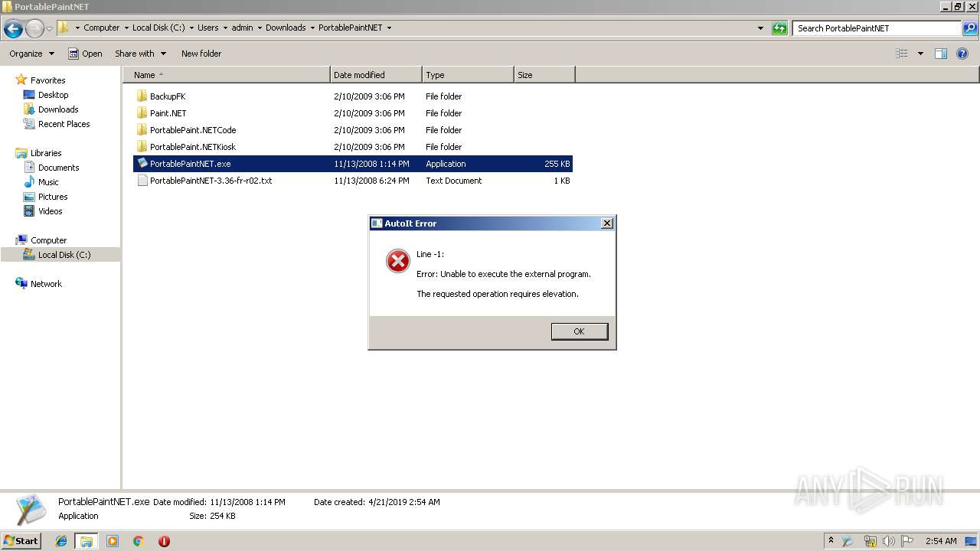Screen dimensions: 980x551
Task: Open the Videos library
Action: (50, 211)
